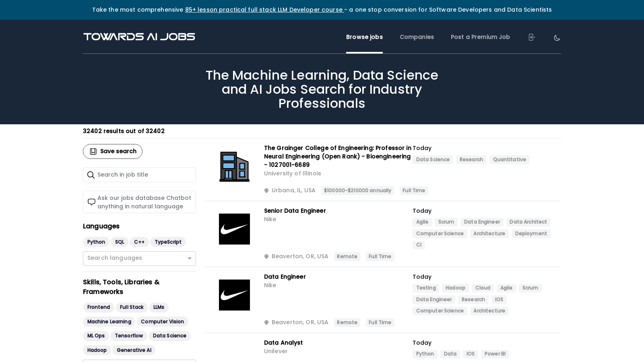Click the magnifier icon in job title search
Image resolution: width=644 pixels, height=362 pixels.
pyautogui.click(x=91, y=175)
